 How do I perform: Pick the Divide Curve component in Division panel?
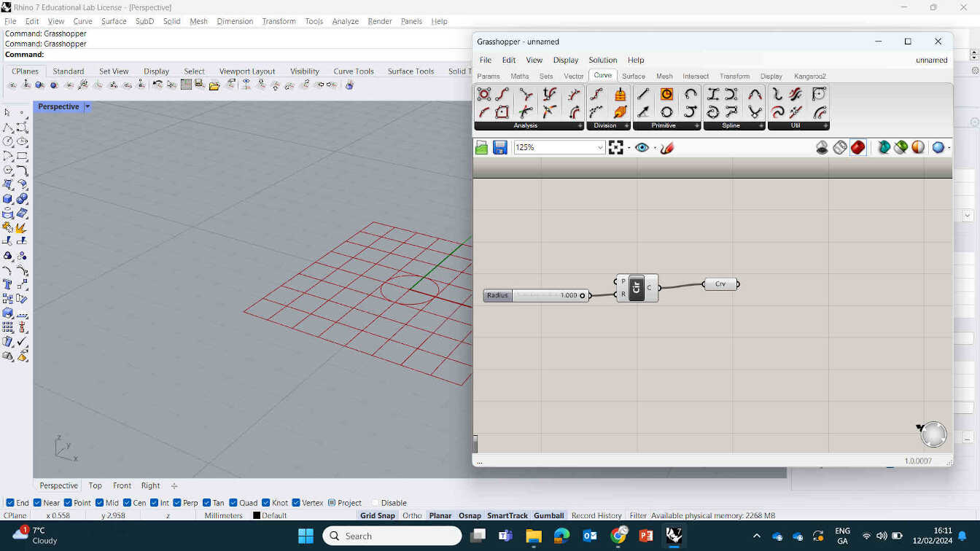pos(596,94)
